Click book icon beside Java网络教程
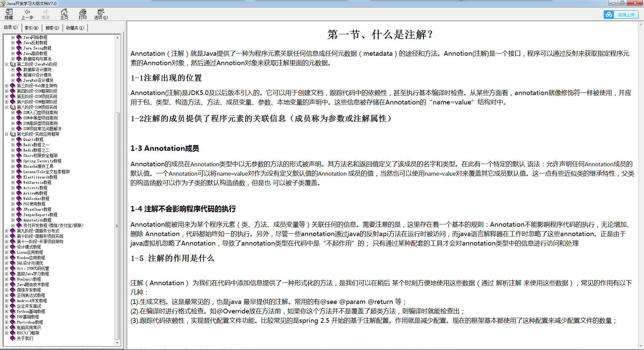Screen dimensions: 644x350 pyautogui.click(x=19, y=37)
